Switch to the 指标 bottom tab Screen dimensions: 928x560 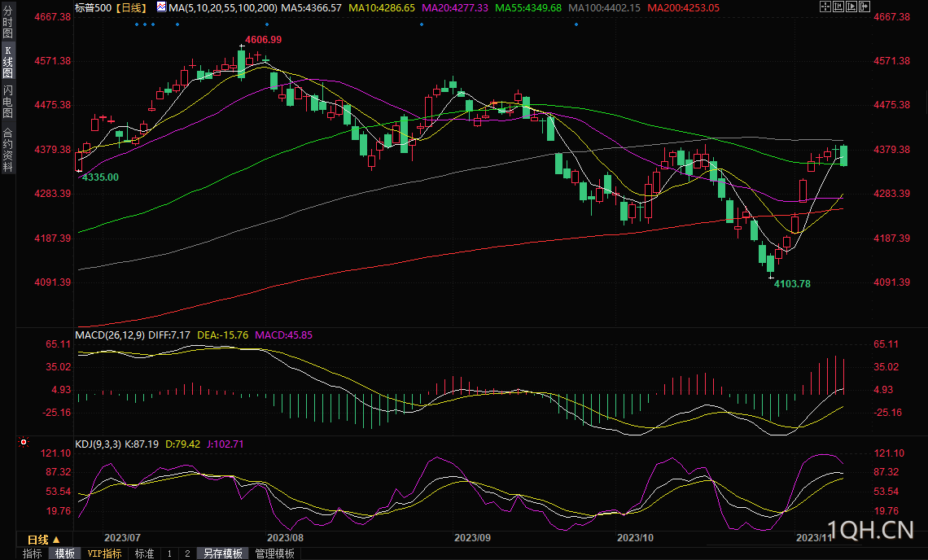click(33, 553)
